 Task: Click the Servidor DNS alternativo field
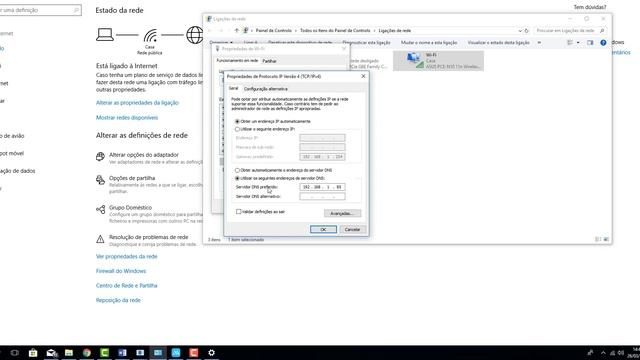pyautogui.click(x=322, y=196)
